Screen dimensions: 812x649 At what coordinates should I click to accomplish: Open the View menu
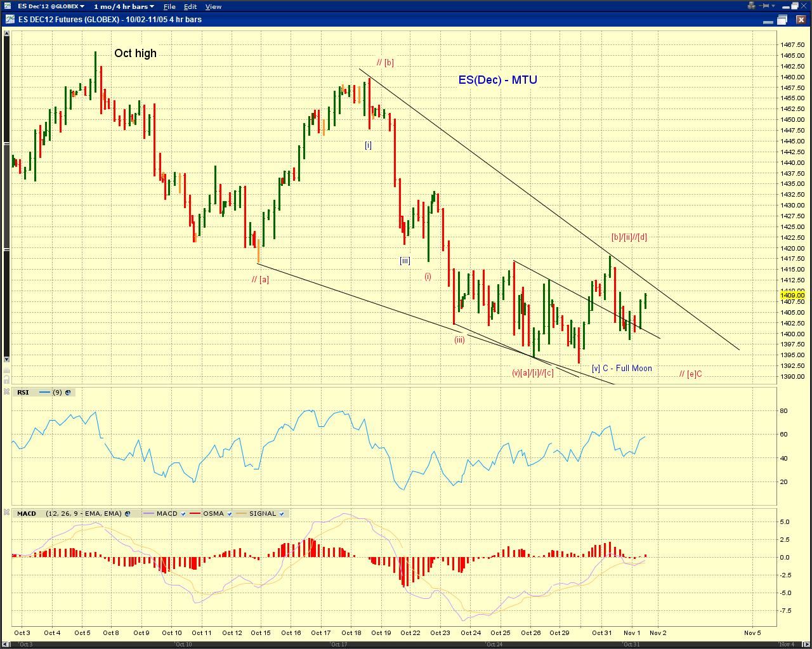tap(213, 6)
